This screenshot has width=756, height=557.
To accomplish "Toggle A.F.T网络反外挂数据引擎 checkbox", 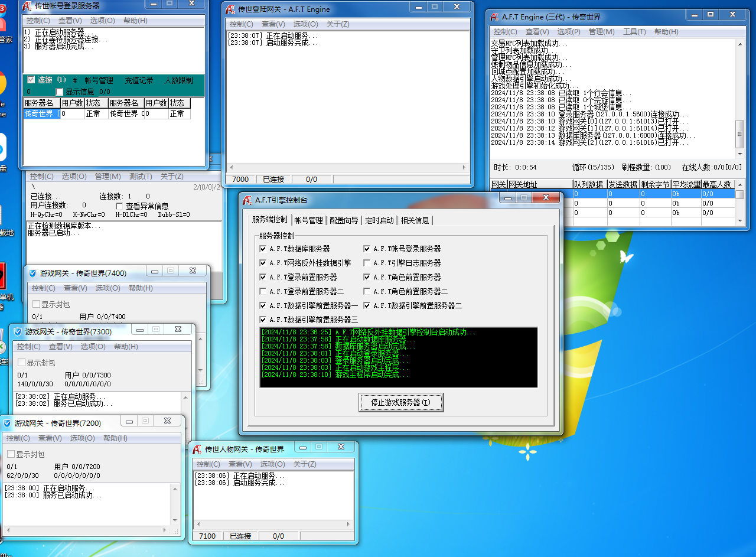I will 263,263.
